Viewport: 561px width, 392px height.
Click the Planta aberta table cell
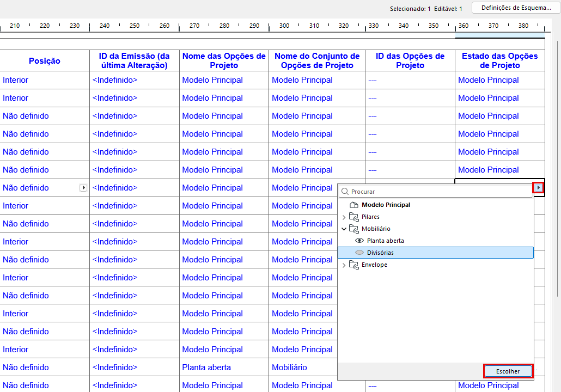224,367
